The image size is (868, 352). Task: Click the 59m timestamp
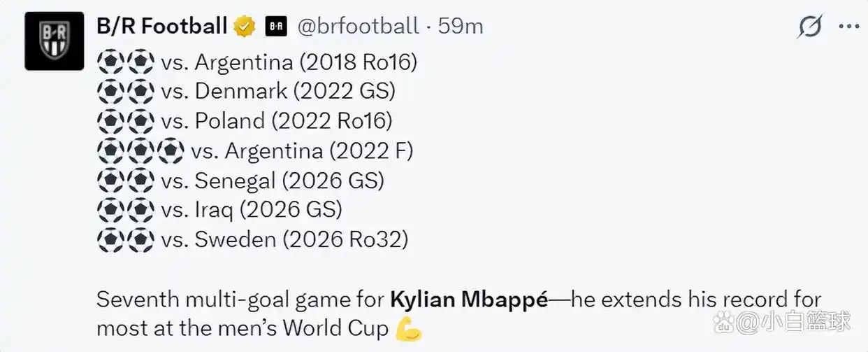(x=461, y=27)
